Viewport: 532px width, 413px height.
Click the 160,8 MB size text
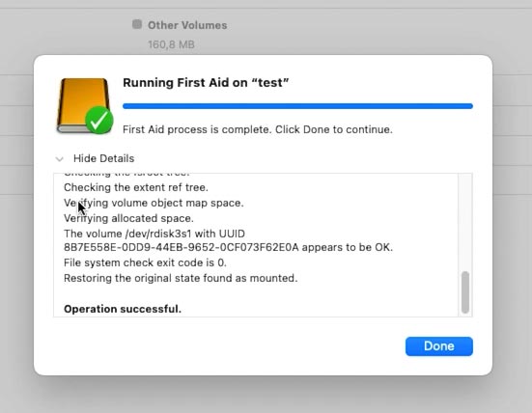click(x=171, y=44)
